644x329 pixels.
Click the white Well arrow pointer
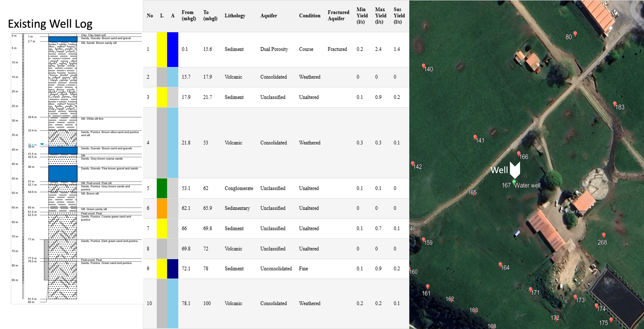click(515, 170)
